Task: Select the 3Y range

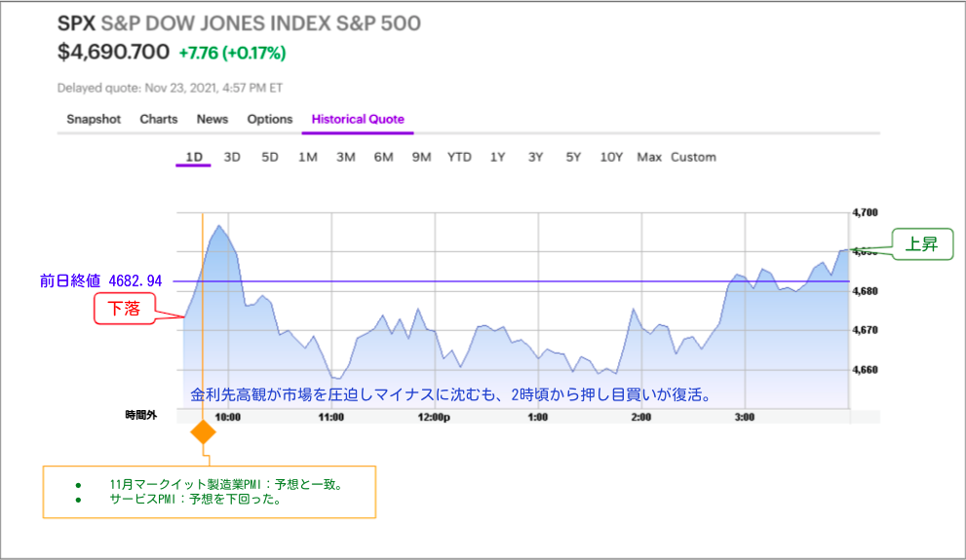Action: click(x=535, y=157)
